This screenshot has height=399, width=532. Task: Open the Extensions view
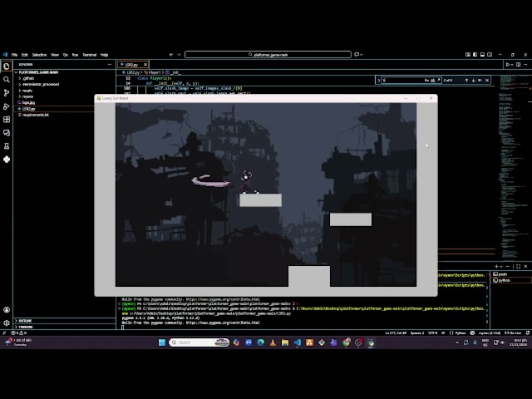[7, 120]
